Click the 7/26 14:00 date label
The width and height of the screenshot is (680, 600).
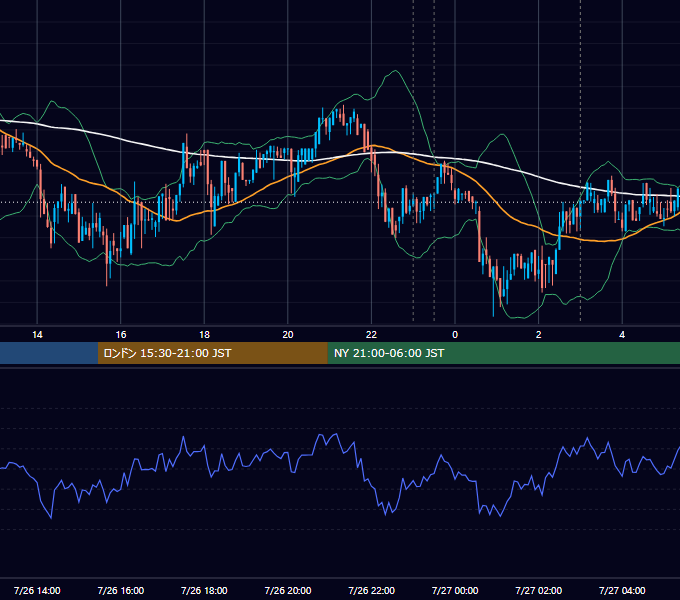click(x=37, y=590)
